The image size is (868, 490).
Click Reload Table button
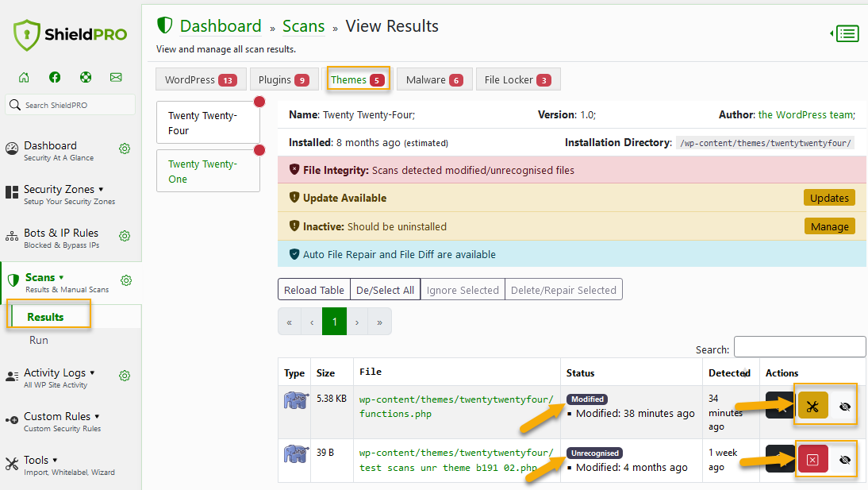(x=314, y=290)
